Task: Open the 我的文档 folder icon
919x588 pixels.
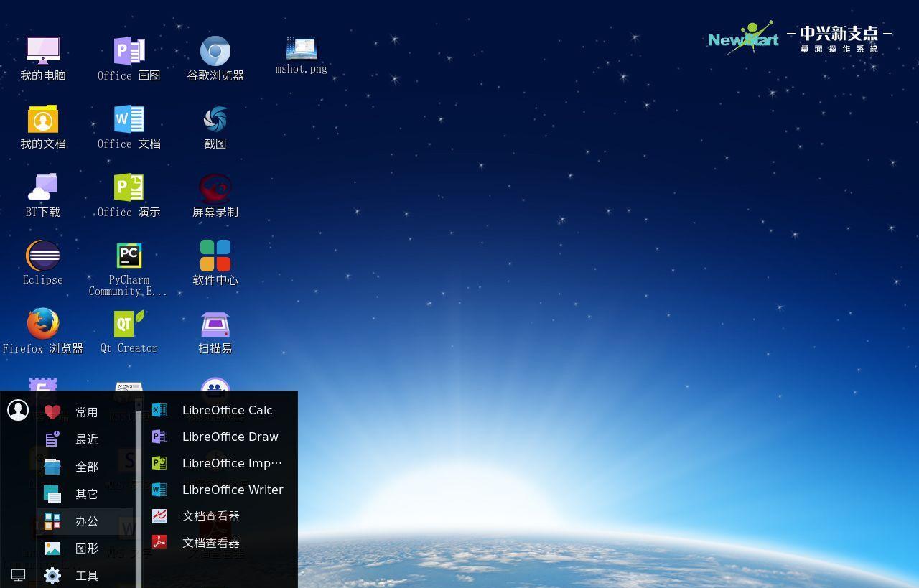Action: [x=43, y=127]
